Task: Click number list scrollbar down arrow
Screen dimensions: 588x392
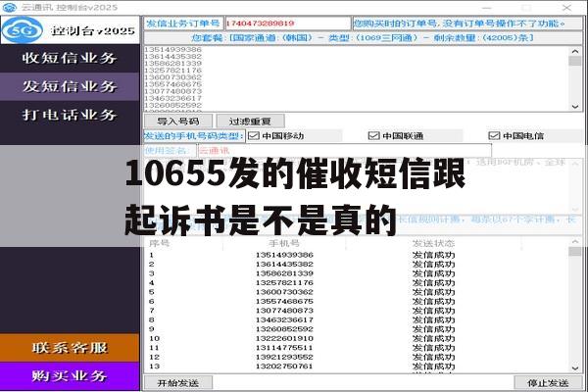Action: click(x=575, y=107)
